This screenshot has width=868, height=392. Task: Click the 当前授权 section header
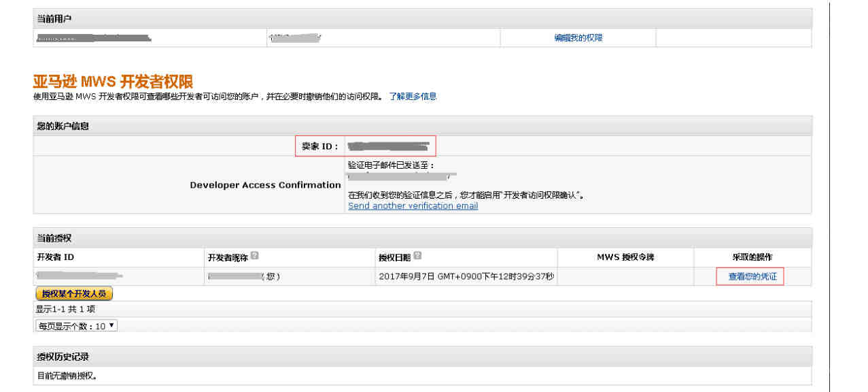coord(422,238)
